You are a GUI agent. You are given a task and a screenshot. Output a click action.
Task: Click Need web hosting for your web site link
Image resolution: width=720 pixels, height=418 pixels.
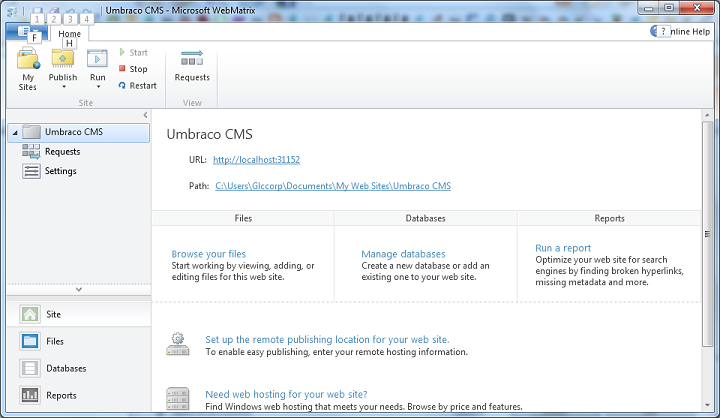pos(286,394)
